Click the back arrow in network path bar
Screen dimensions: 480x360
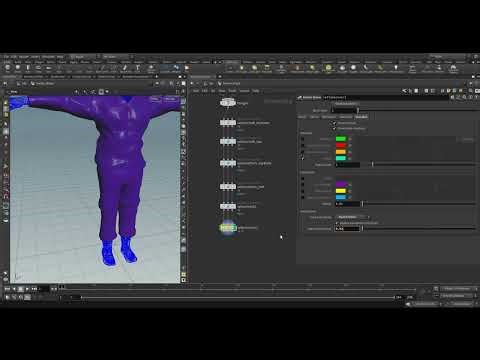coord(193,83)
